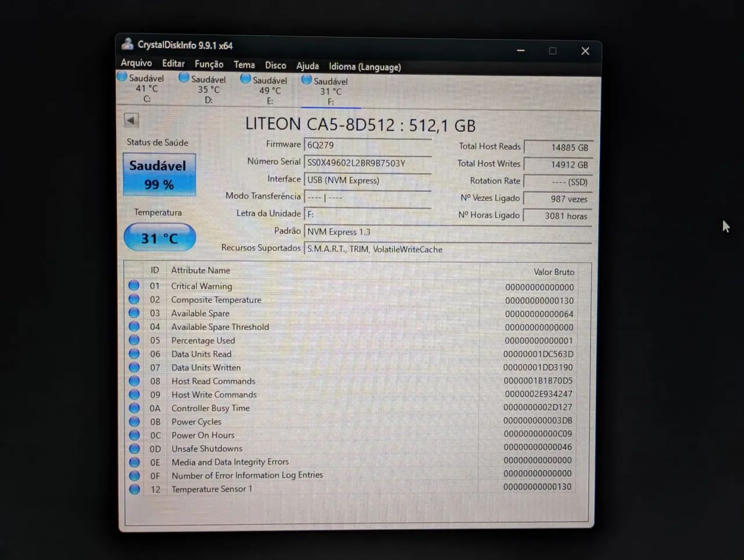Open the Disco menu

(276, 66)
